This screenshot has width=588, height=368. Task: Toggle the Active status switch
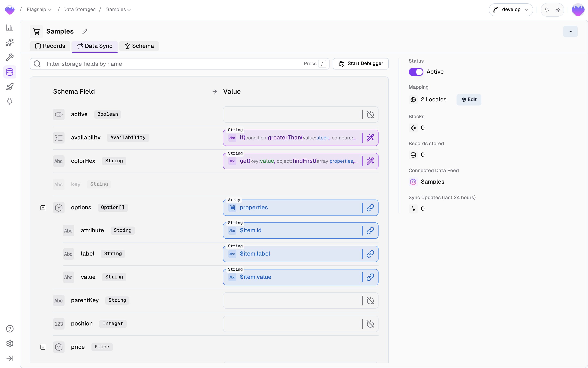[416, 72]
